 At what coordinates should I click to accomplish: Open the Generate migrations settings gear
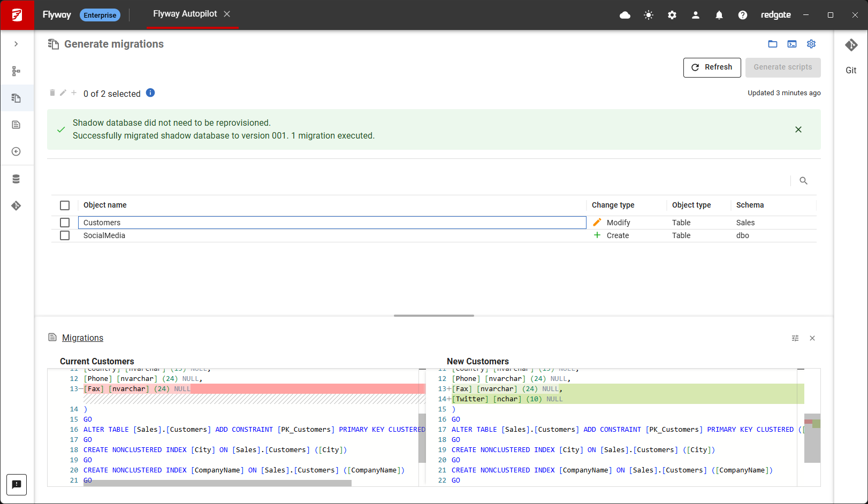pyautogui.click(x=811, y=44)
